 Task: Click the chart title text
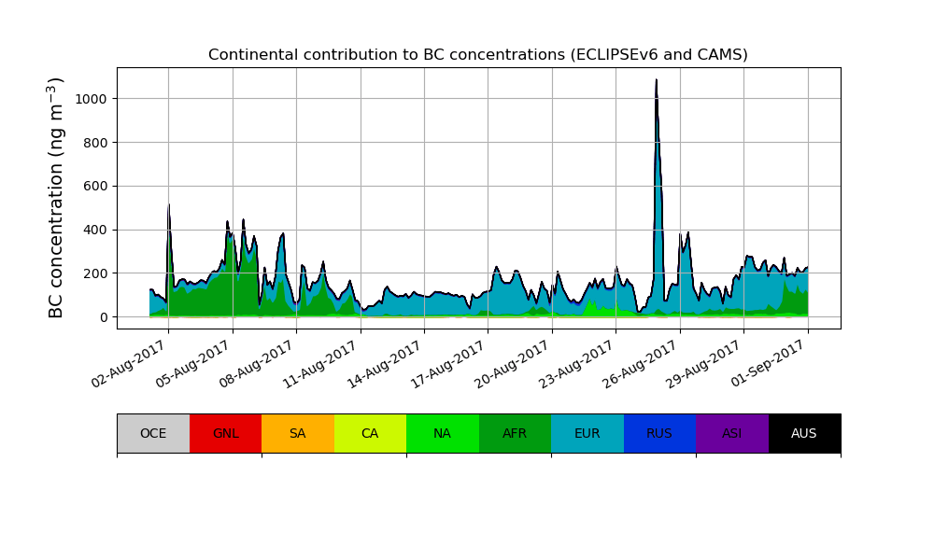477,55
